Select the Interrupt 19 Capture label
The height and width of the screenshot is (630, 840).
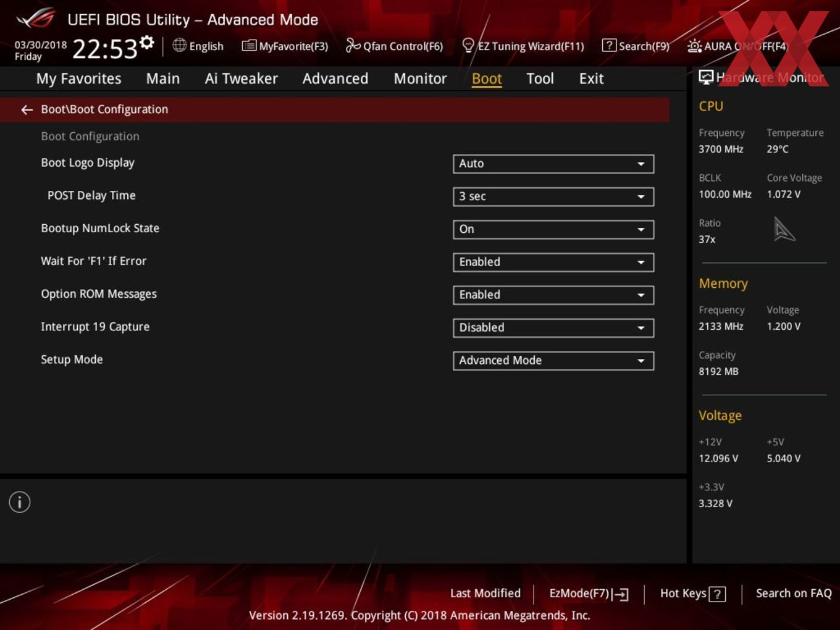click(95, 327)
